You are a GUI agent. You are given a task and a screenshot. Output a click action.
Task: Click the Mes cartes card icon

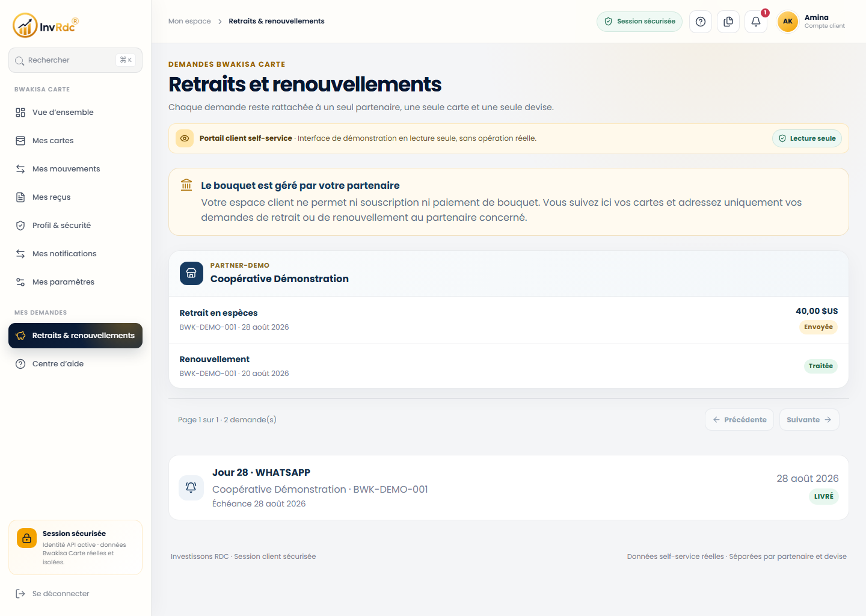[20, 141]
